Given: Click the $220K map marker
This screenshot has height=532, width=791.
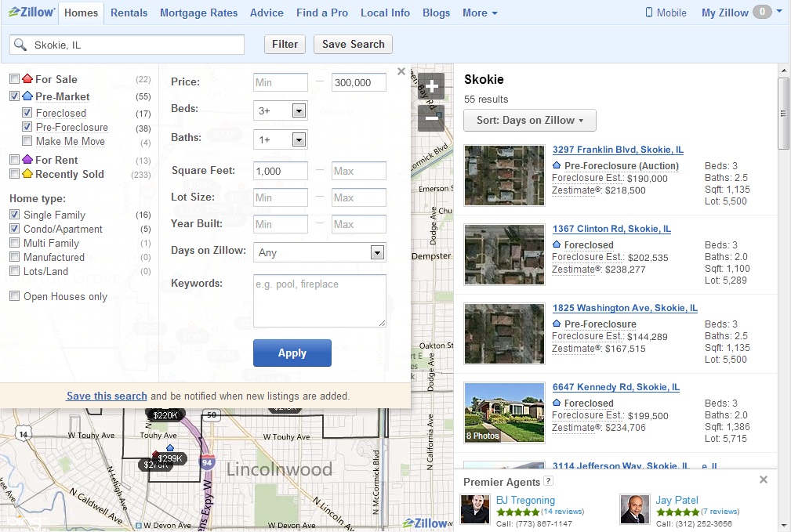Looking at the screenshot, I should point(165,415).
